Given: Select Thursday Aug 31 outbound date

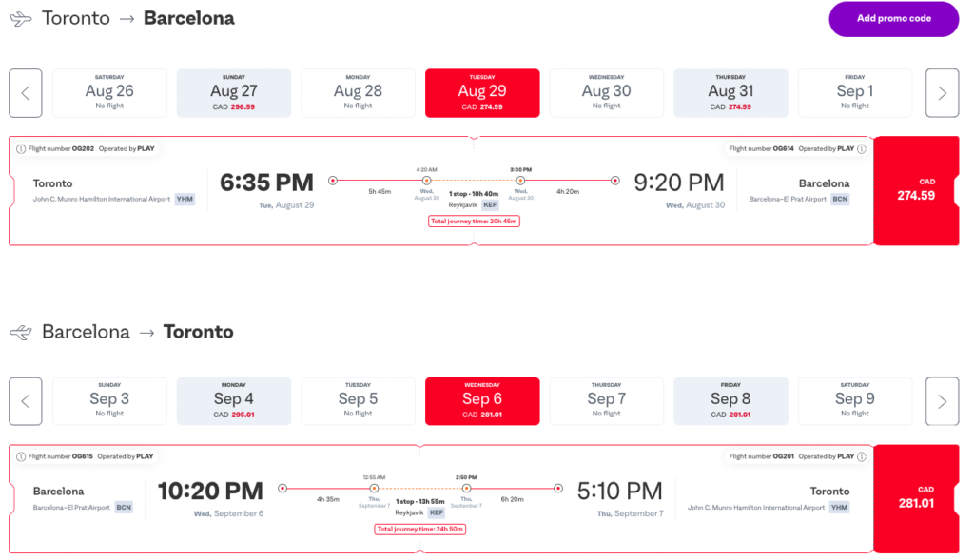Looking at the screenshot, I should pyautogui.click(x=730, y=93).
